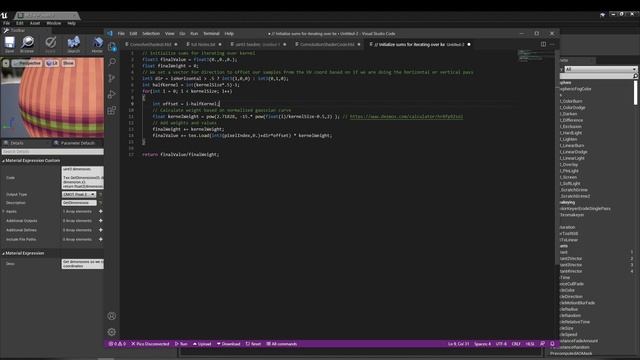Open the VS Code Run and Debug view

click(x=112, y=94)
